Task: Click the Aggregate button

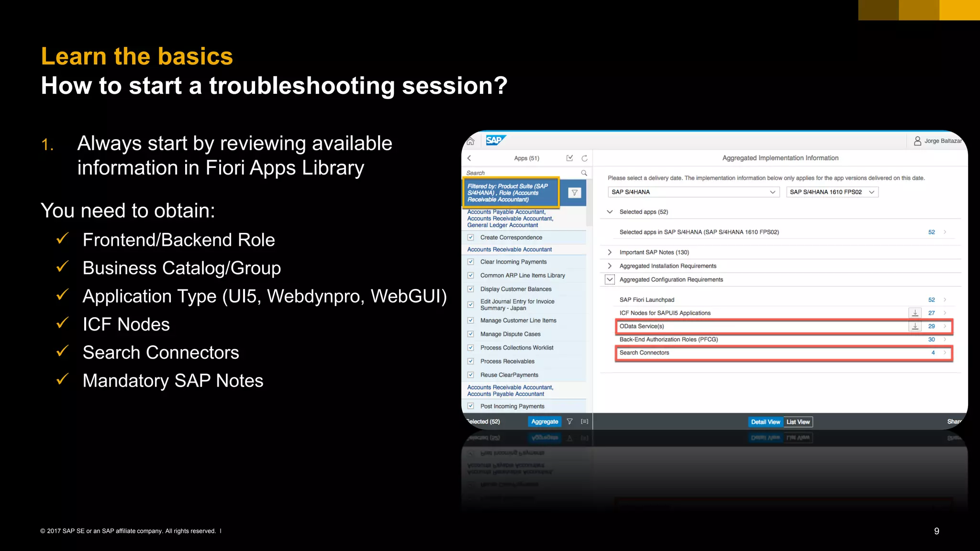Action: point(545,421)
